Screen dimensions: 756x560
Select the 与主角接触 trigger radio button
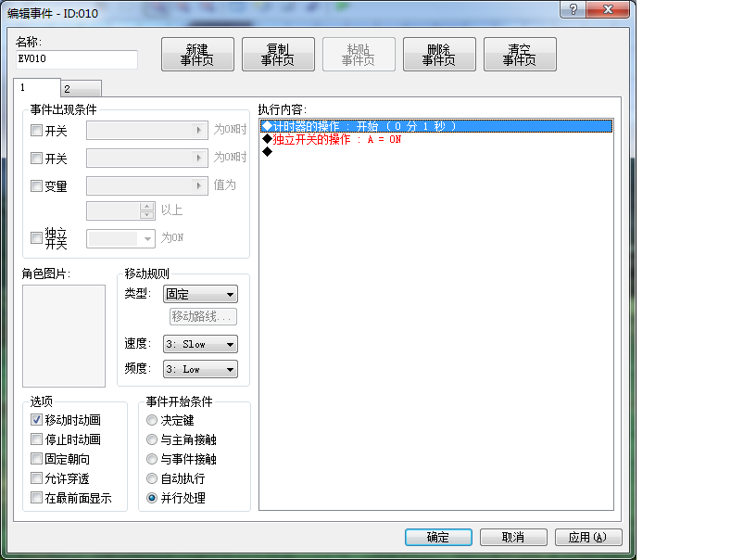click(152, 439)
